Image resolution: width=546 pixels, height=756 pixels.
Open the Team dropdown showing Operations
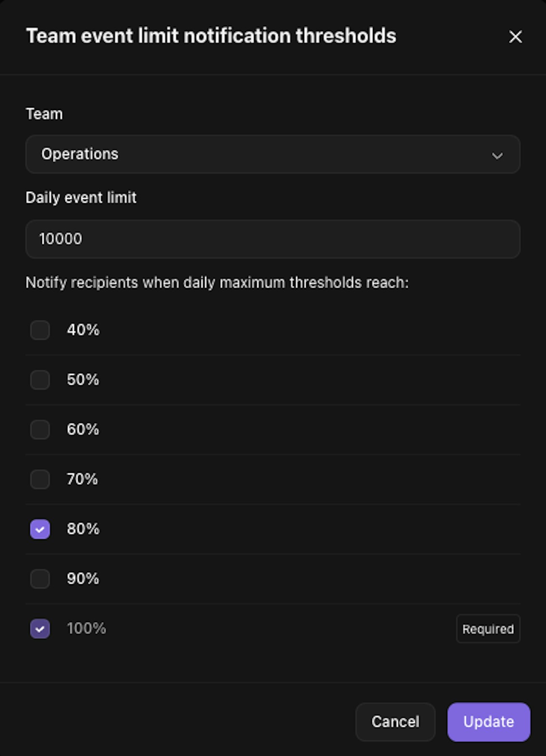(272, 154)
